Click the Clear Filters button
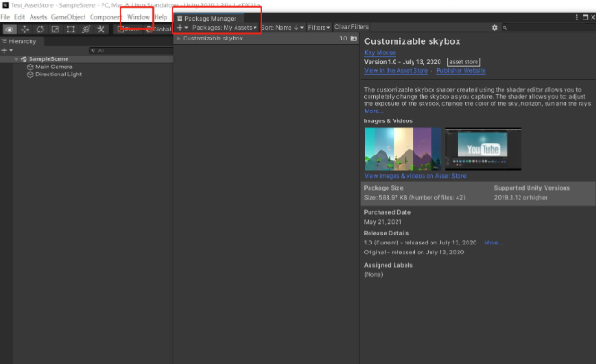Viewport: 596px width, 364px height. (351, 28)
